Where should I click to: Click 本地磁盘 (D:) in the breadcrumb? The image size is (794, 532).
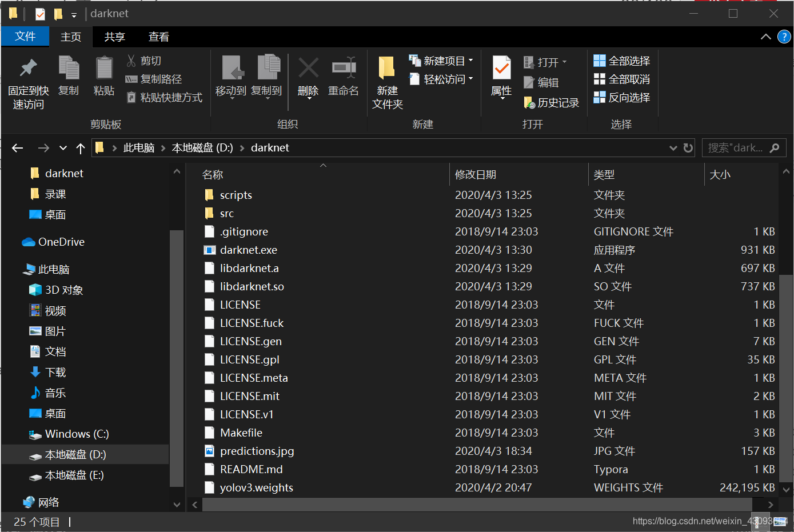(x=202, y=148)
